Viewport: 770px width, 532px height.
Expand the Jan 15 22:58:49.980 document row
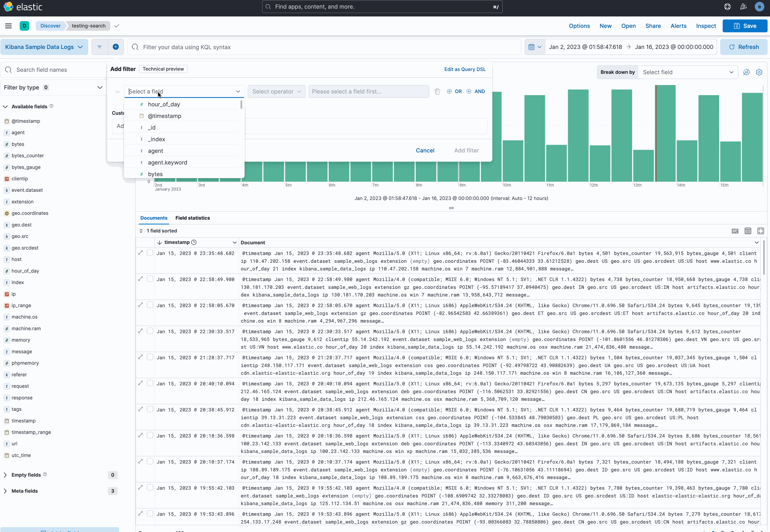pyautogui.click(x=140, y=279)
